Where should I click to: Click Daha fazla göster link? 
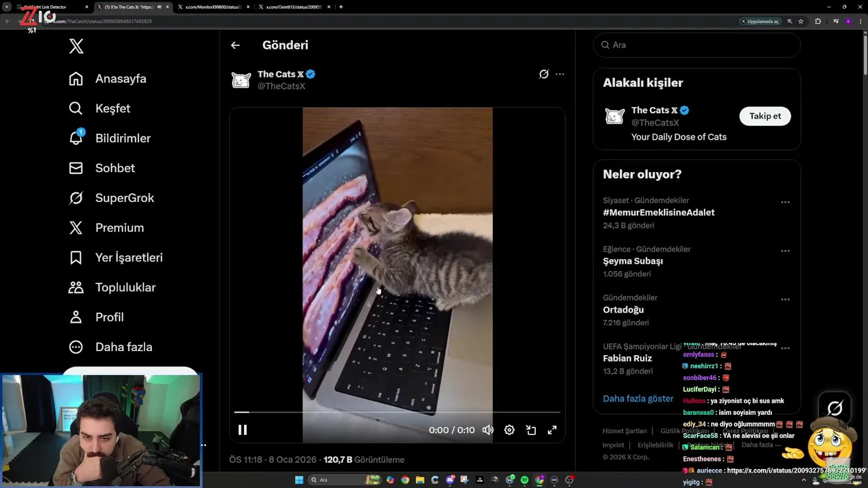coord(638,399)
